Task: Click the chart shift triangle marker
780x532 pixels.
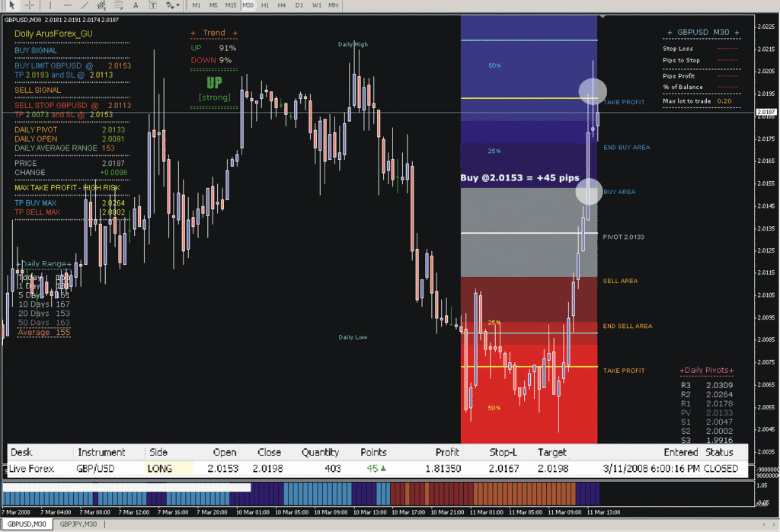Action: pos(603,15)
